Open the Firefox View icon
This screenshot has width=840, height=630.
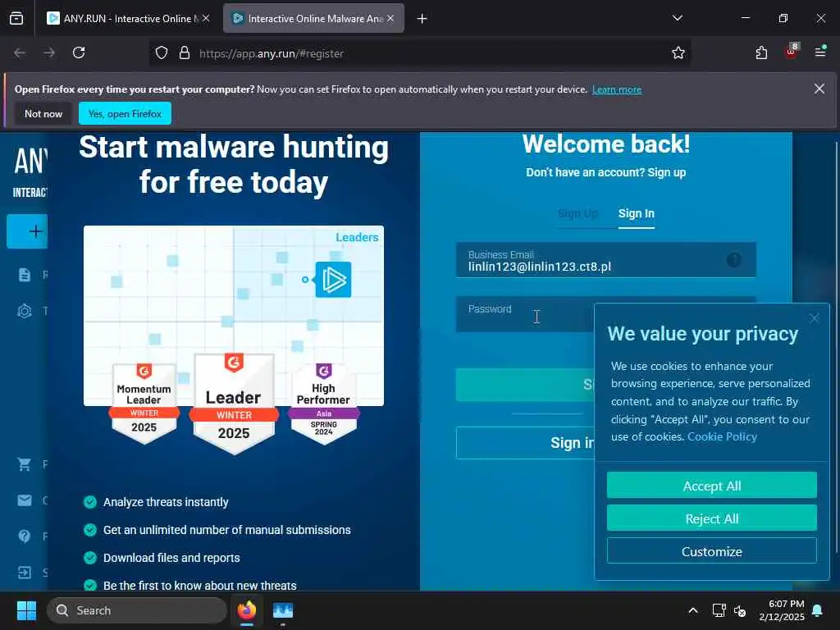(x=16, y=18)
